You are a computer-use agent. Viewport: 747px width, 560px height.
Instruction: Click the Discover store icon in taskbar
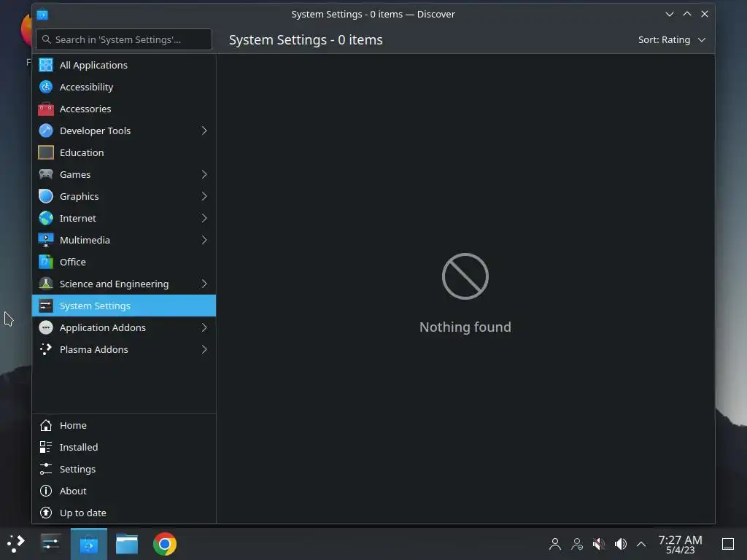88,544
